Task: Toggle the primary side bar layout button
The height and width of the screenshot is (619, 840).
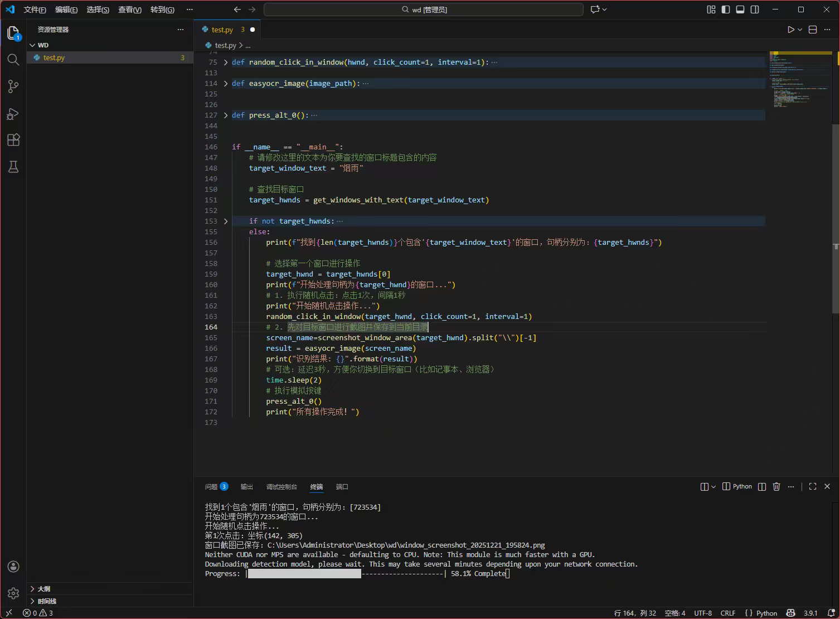Action: (725, 9)
